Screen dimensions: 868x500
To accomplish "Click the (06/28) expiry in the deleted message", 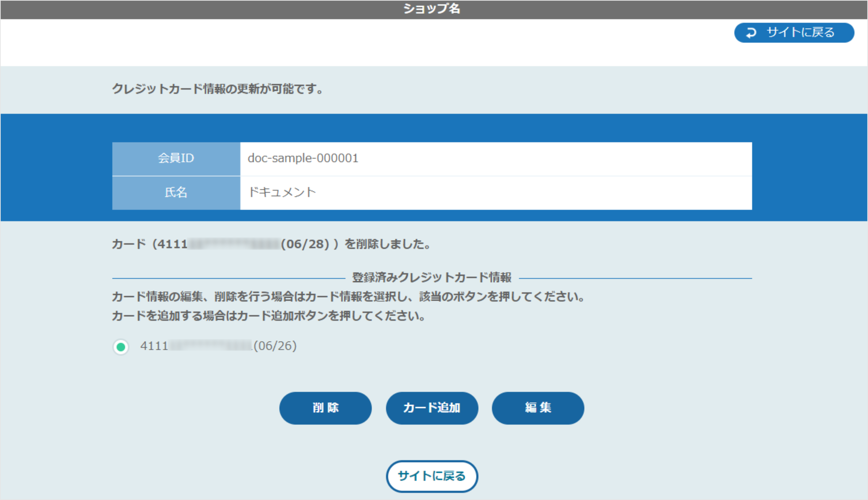I will [x=305, y=244].
